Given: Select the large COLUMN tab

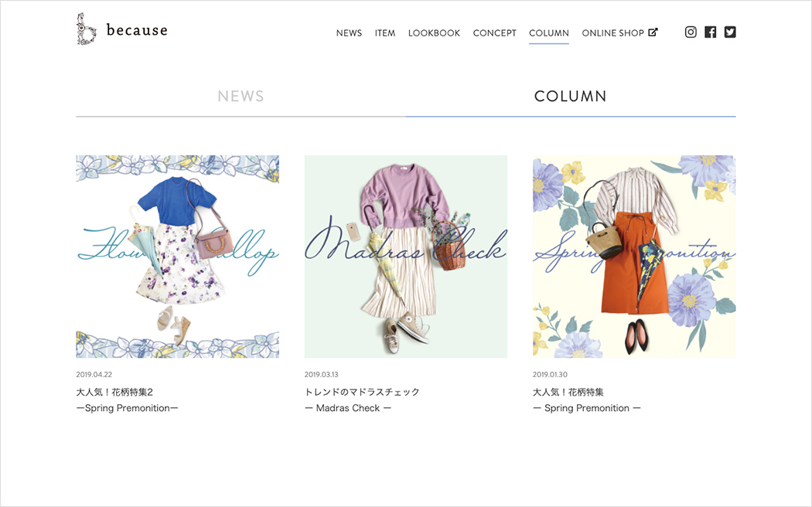Looking at the screenshot, I should [570, 97].
